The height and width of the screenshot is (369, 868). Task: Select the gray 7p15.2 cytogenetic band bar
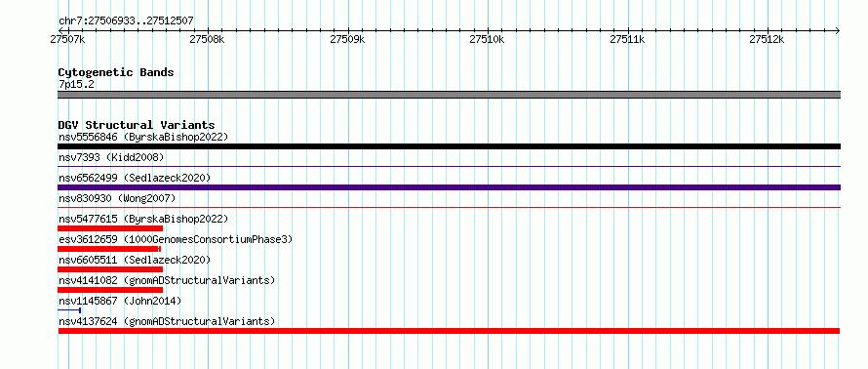(x=449, y=95)
